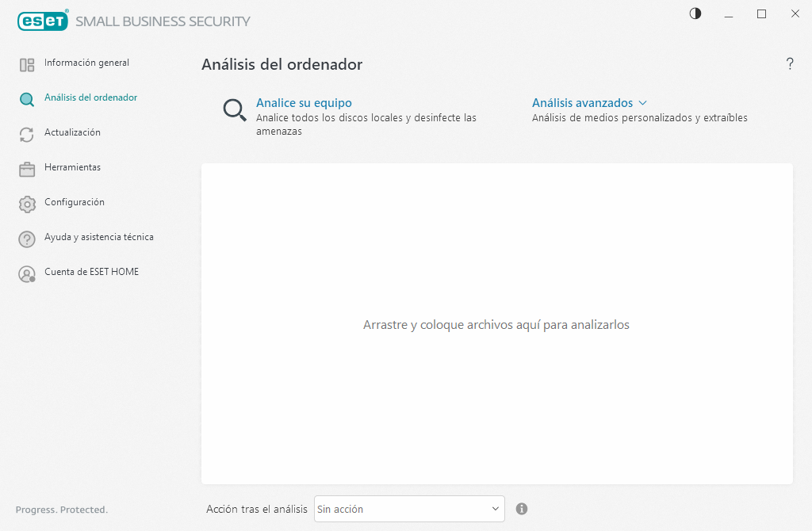Screen dimensions: 812x531
Task: Click the large magnifying glass beside Analice su equipo
Action: pos(234,111)
